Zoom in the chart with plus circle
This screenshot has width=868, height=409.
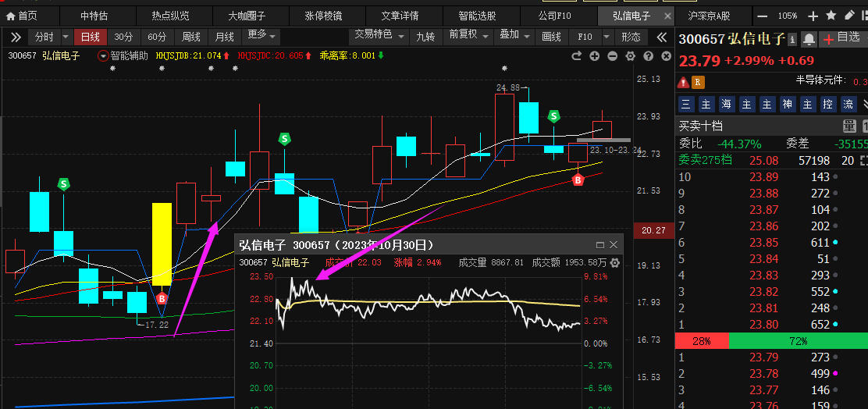tap(595, 56)
